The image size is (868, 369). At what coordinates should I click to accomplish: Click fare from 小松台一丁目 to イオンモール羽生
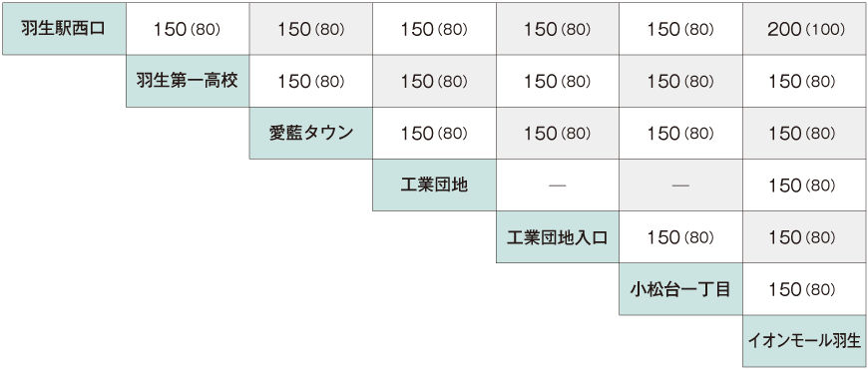804,289
